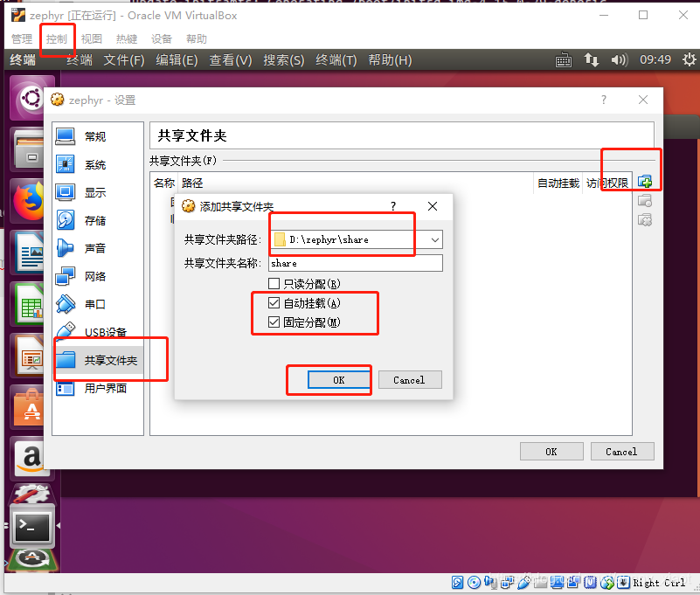Click the display status bar icon

point(557,582)
